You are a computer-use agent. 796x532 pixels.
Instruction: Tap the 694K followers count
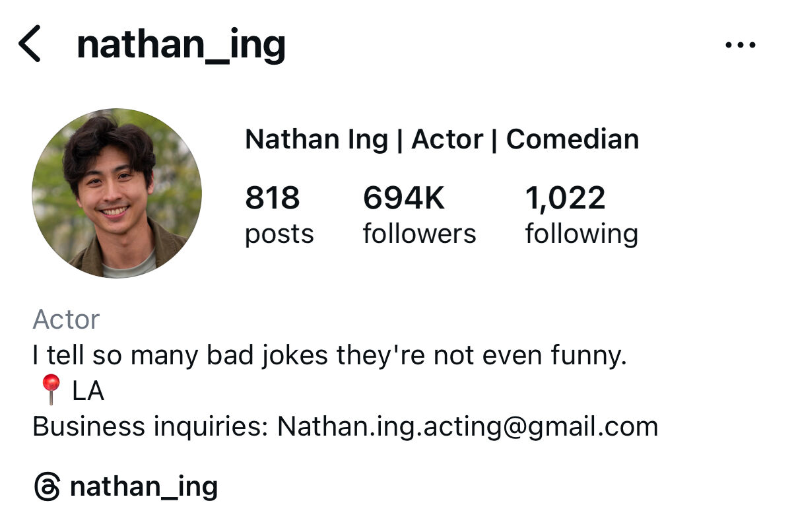click(404, 198)
